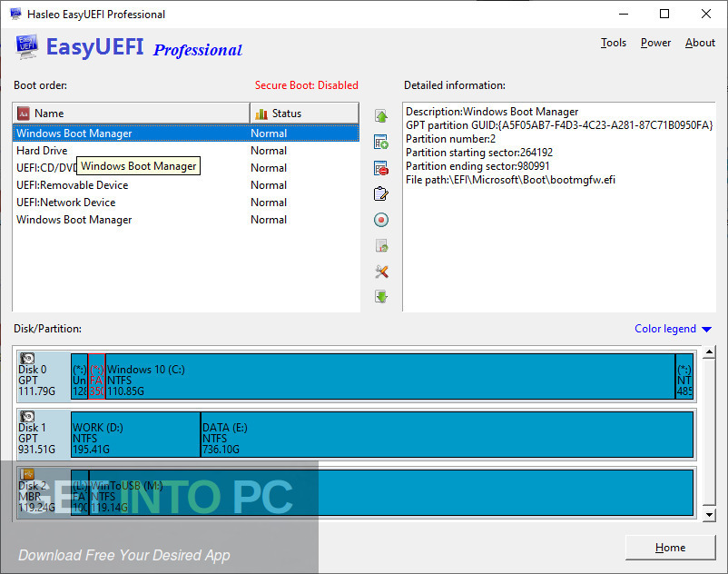This screenshot has width=728, height=574.
Task: Click the disk list vertical scrollbar track
Action: [709, 432]
